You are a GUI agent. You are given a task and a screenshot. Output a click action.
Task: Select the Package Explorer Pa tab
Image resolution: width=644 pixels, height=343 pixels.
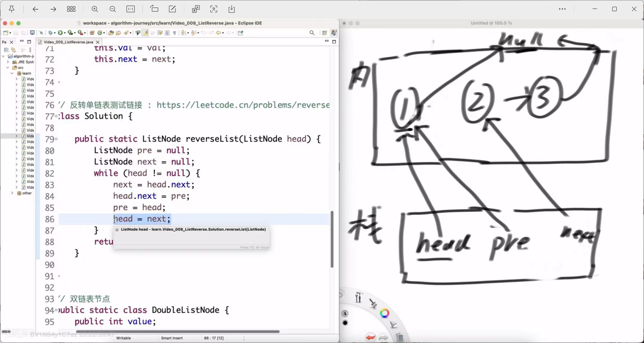(4, 42)
